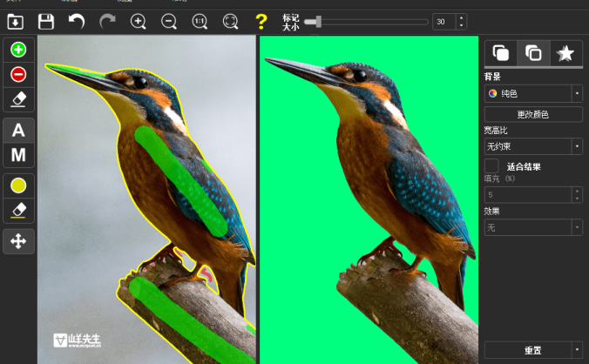Screen dimensions: 589x364
Task: Zoom out of the image
Action: click(169, 21)
